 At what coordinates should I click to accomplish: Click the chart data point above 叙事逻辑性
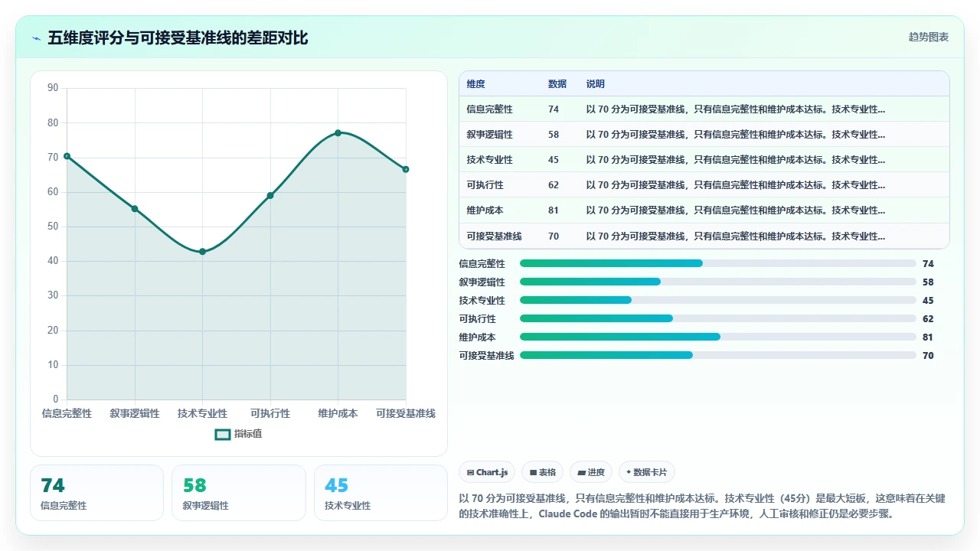click(135, 209)
